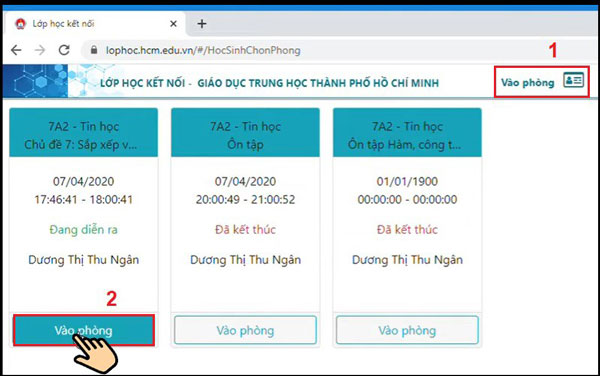The height and width of the screenshot is (376, 600).
Task: Click the padlock site security icon
Action: 94,50
